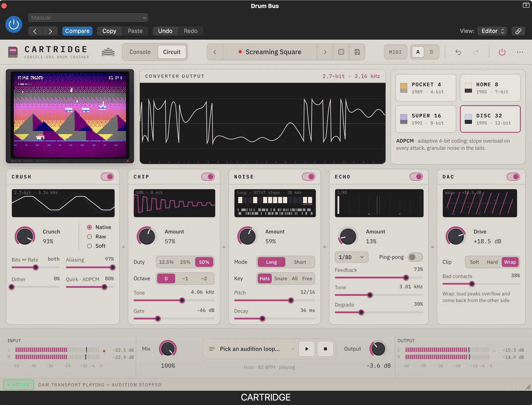Open the Pick an audition loop dropdown
Viewport: 532px width, 405px height.
point(250,349)
